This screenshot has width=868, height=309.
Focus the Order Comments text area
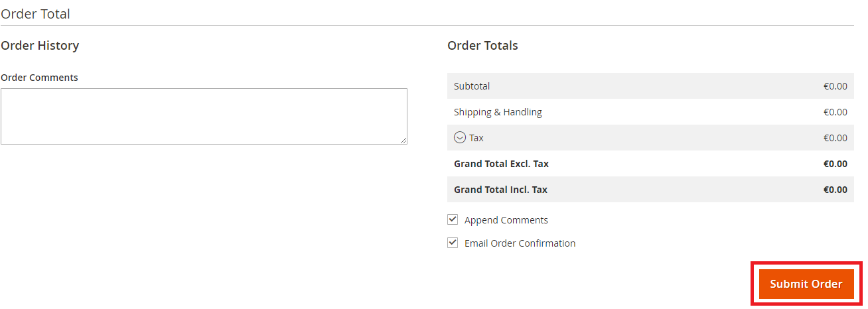(x=204, y=116)
